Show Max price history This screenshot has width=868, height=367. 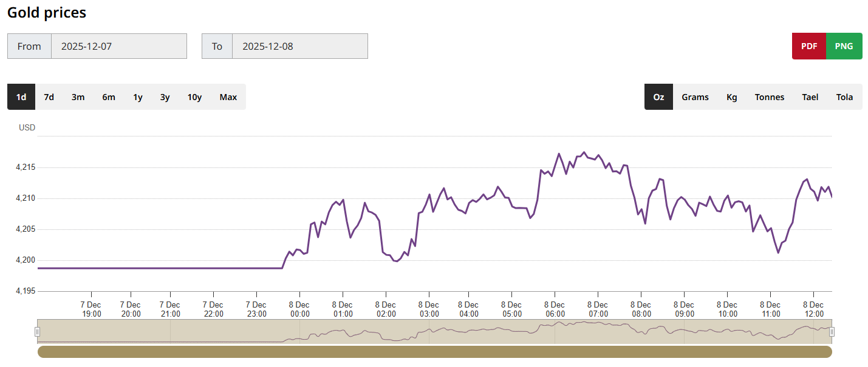(x=228, y=97)
